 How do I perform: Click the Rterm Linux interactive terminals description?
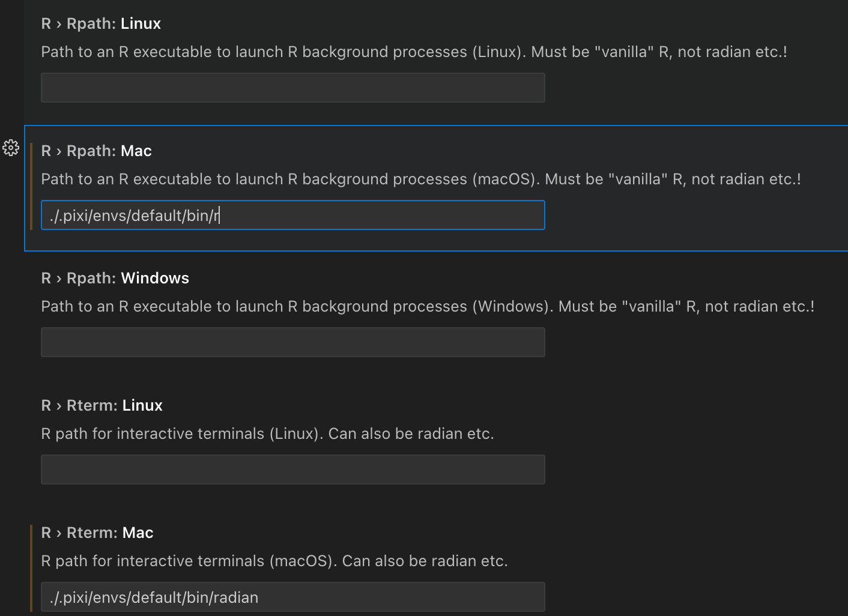tap(267, 434)
